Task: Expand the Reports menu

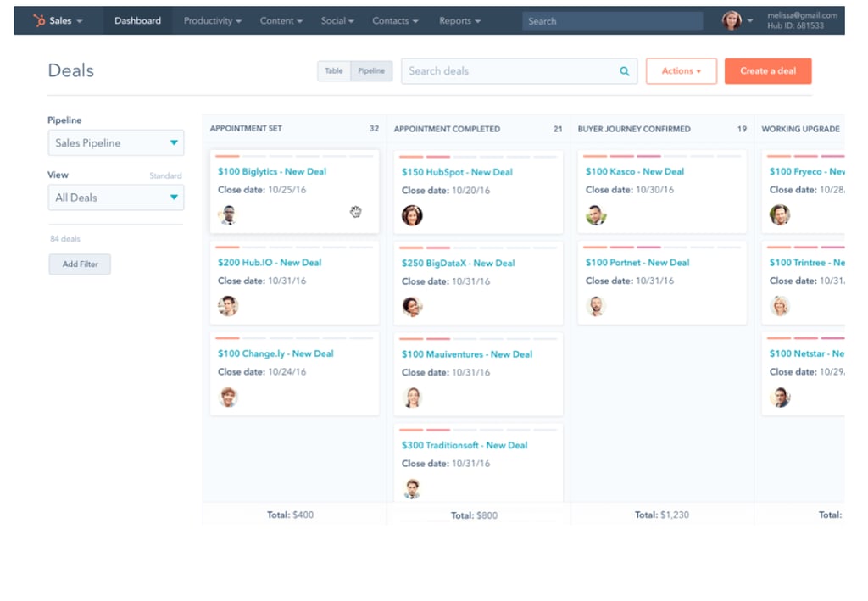Action: click(460, 20)
